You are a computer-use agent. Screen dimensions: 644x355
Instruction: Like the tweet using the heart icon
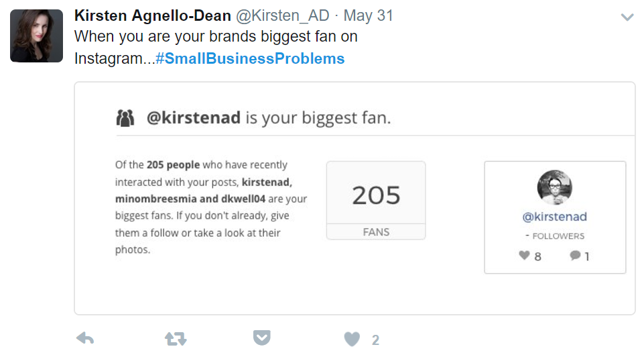tap(352, 339)
